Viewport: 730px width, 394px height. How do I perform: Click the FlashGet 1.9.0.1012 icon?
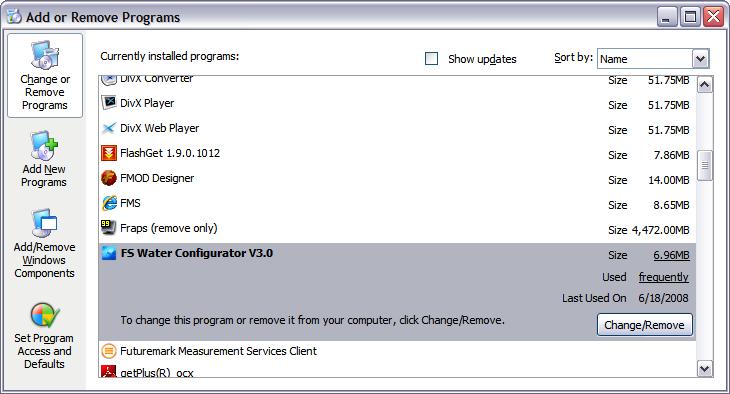[x=109, y=153]
